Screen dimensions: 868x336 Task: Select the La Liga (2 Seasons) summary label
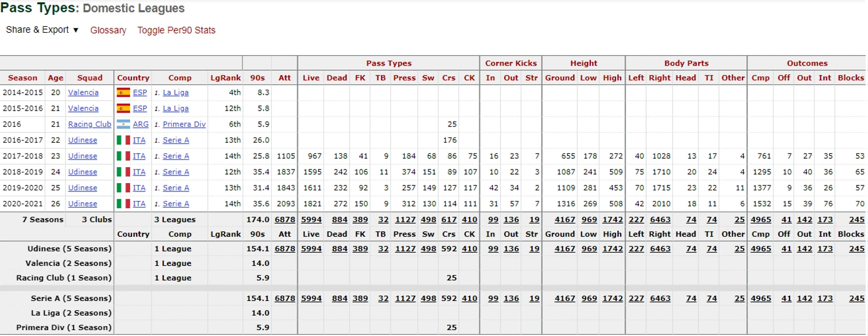pyautogui.click(x=71, y=313)
